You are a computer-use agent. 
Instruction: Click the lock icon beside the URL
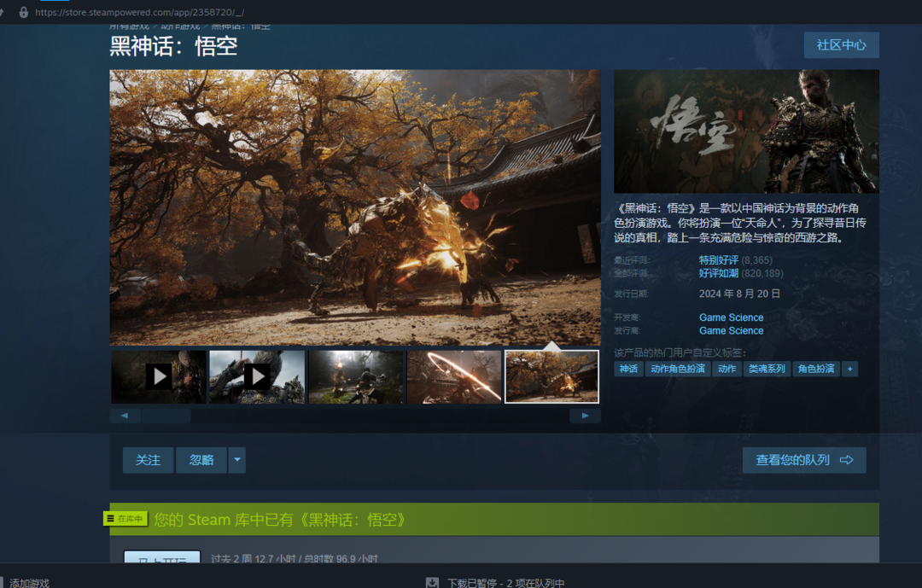[x=23, y=13]
